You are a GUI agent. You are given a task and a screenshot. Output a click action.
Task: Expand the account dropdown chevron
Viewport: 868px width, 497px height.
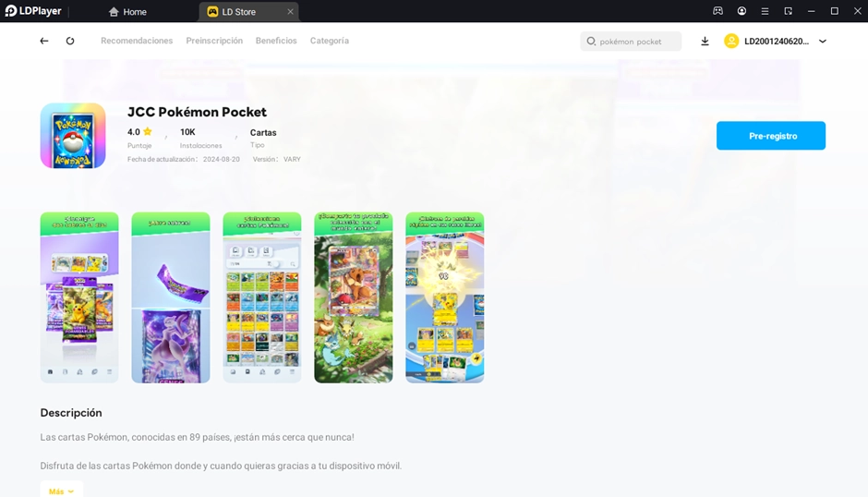pyautogui.click(x=823, y=41)
